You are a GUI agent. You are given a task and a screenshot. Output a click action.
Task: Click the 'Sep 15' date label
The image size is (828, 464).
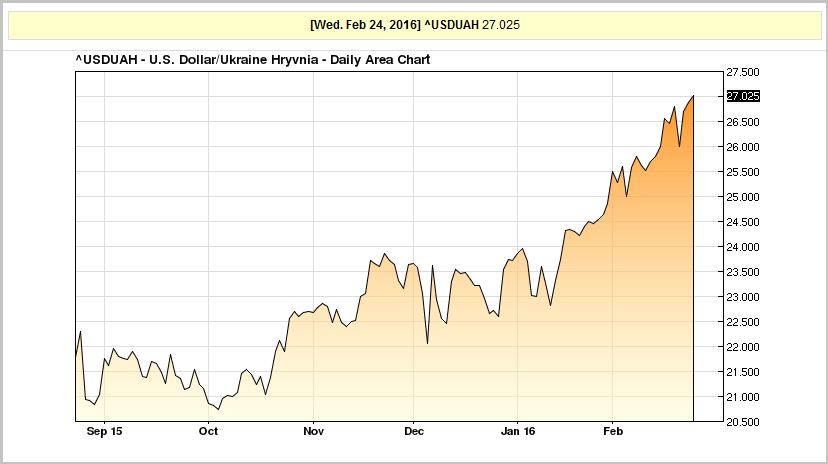(x=105, y=431)
